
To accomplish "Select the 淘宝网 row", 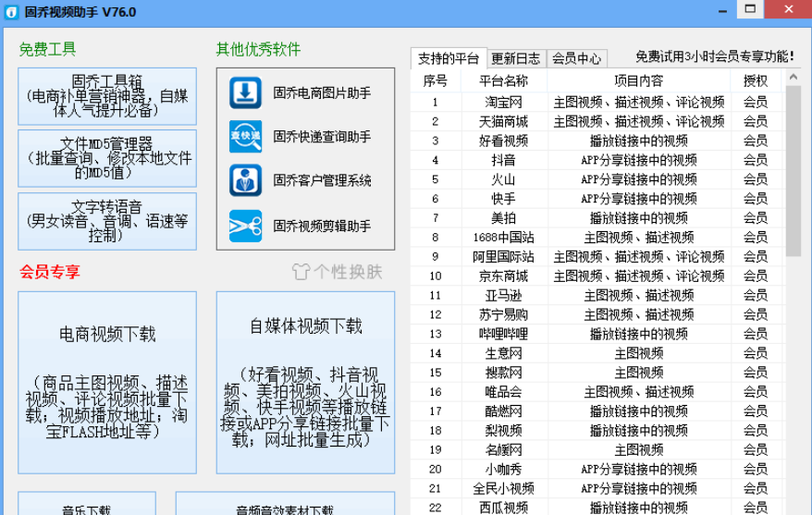I will coord(598,102).
